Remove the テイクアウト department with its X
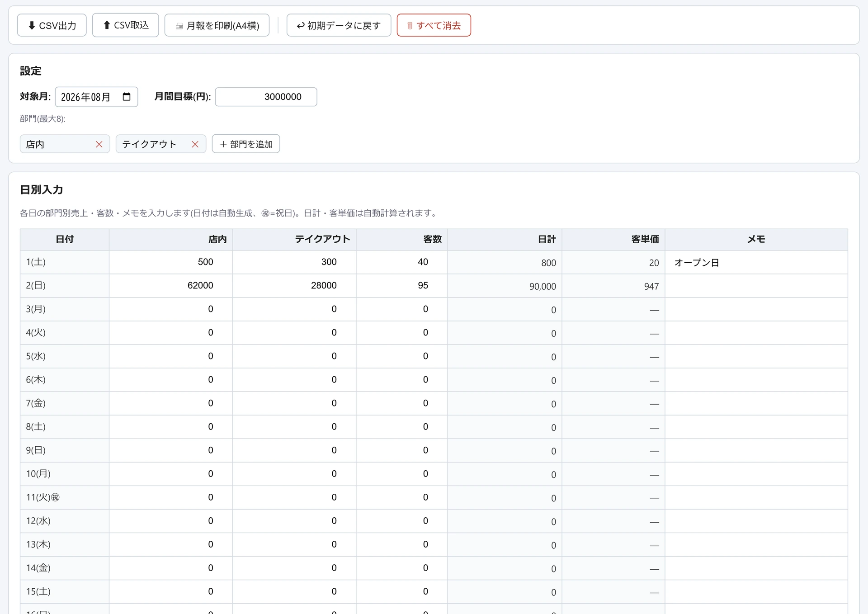Screen dimensions: 868x614 tap(195, 144)
